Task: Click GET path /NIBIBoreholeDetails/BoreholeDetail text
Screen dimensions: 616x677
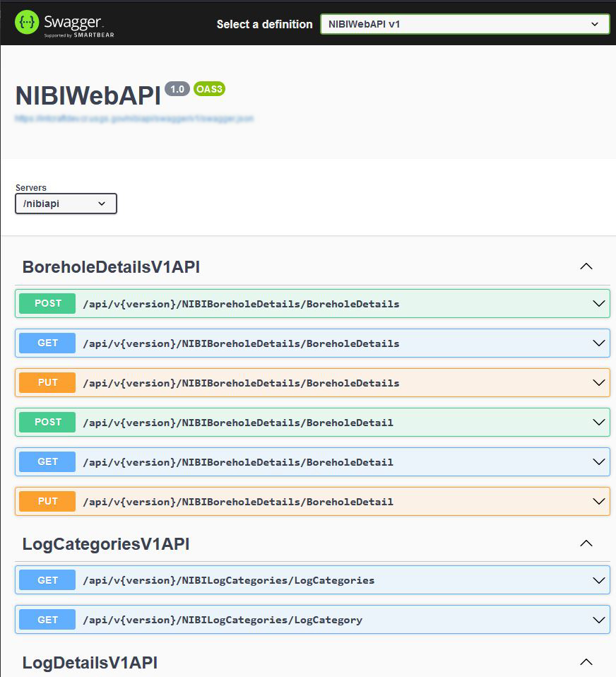Action: tap(238, 462)
